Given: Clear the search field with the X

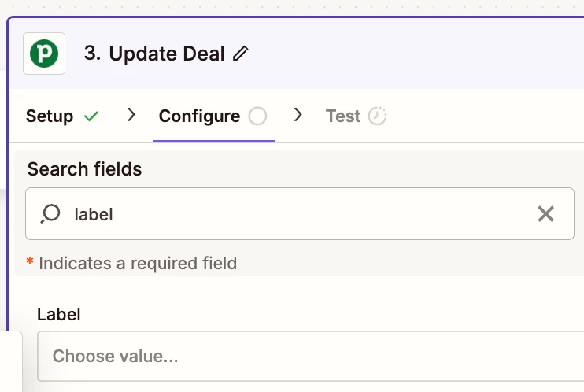Looking at the screenshot, I should tap(545, 214).
